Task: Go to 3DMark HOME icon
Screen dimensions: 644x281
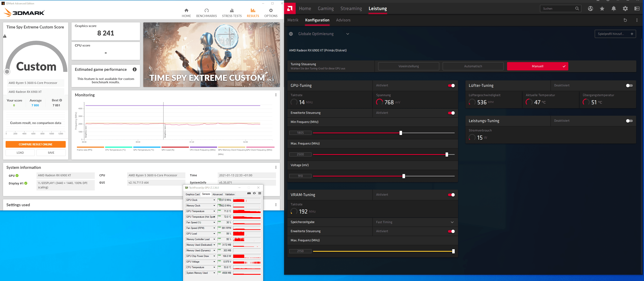Action: [186, 11]
